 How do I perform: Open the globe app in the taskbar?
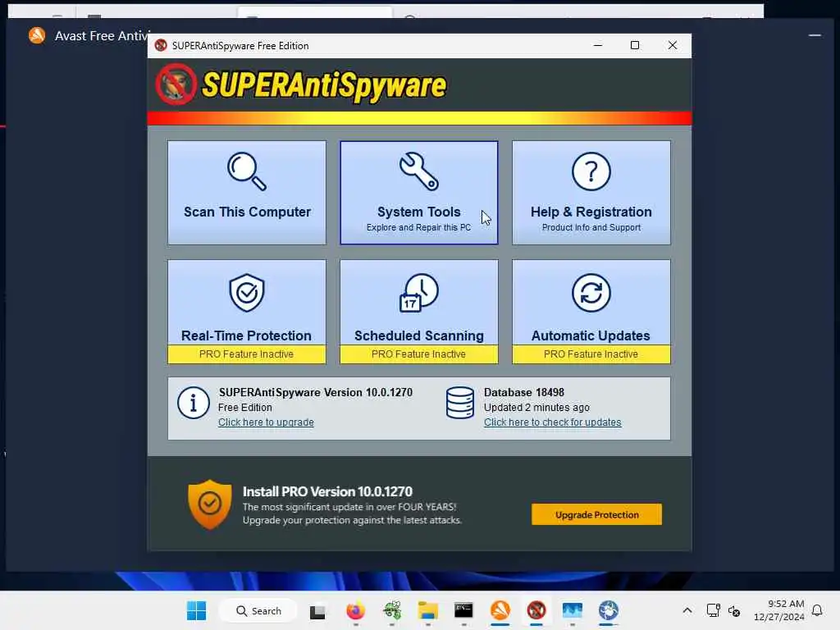point(609,610)
